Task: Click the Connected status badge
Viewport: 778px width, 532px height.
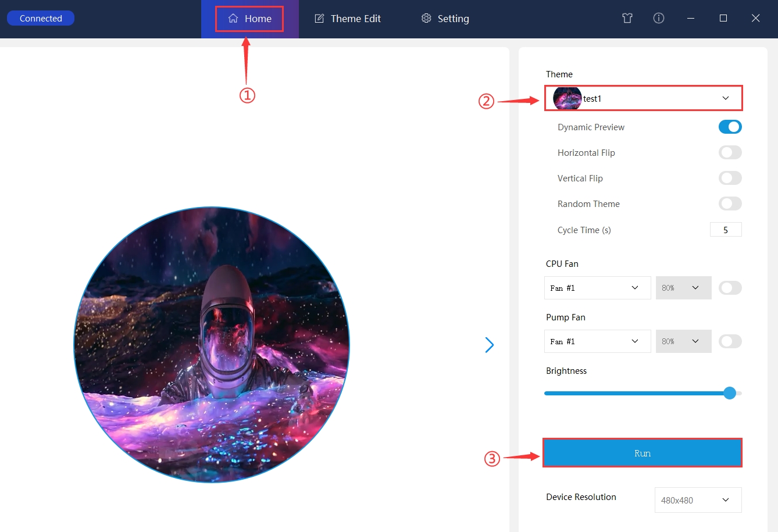Action: coord(41,18)
